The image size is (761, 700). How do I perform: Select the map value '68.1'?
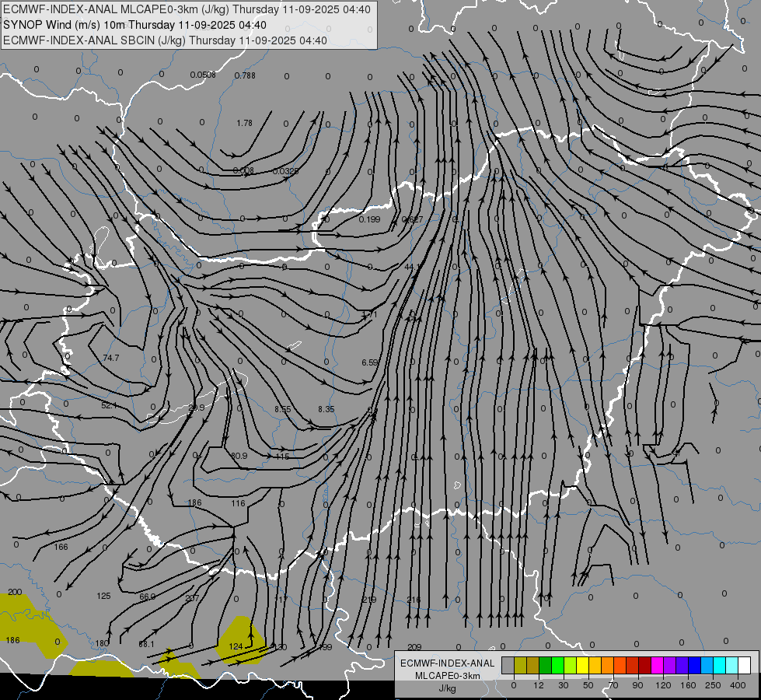(146, 644)
